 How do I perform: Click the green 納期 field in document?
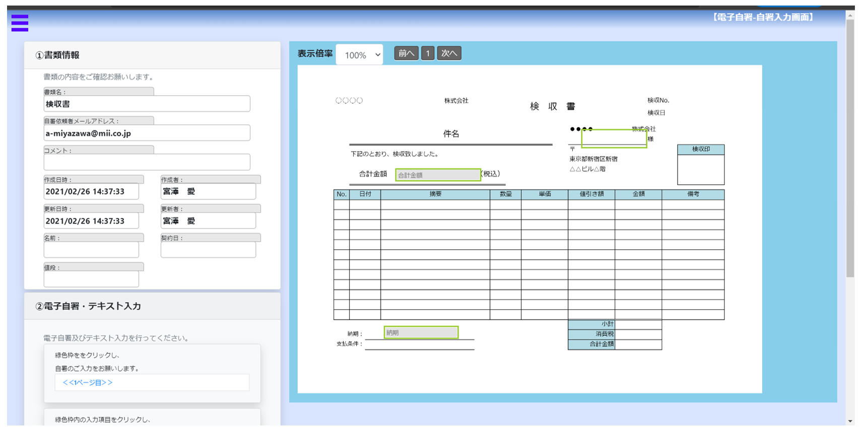point(421,332)
